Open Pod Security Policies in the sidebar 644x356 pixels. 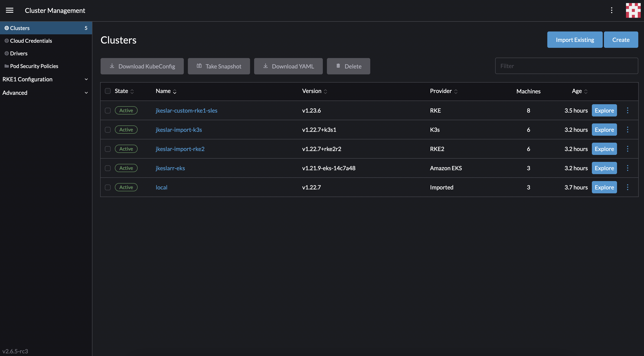[46, 66]
